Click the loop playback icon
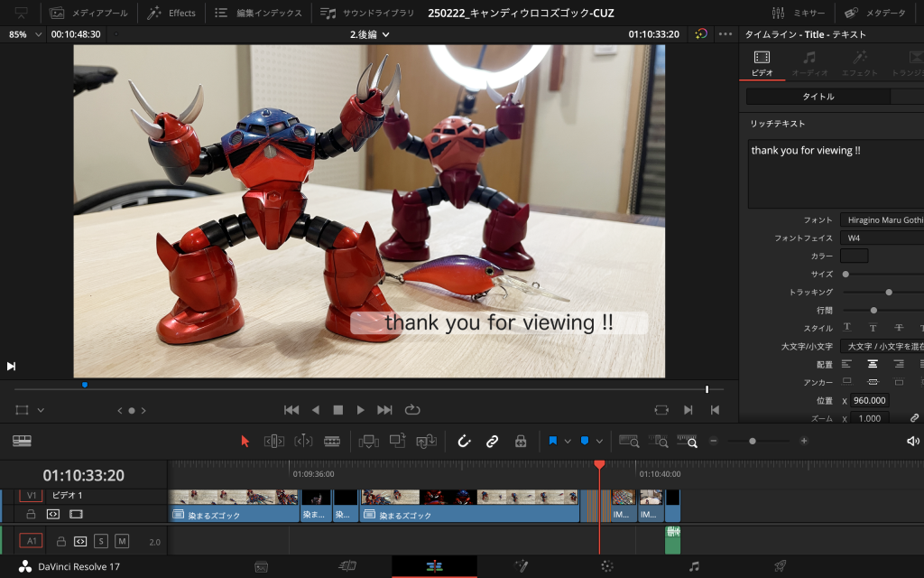 pos(412,409)
